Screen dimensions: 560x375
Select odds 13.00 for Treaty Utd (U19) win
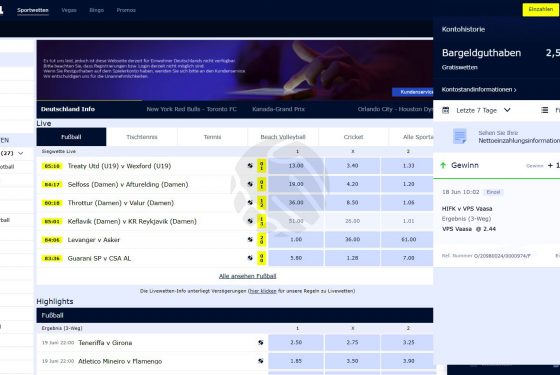pyautogui.click(x=296, y=166)
